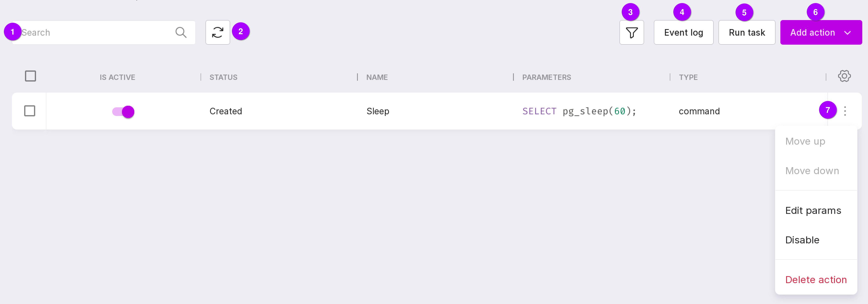Select Delete action in the menu
This screenshot has height=304, width=868.
(x=815, y=279)
